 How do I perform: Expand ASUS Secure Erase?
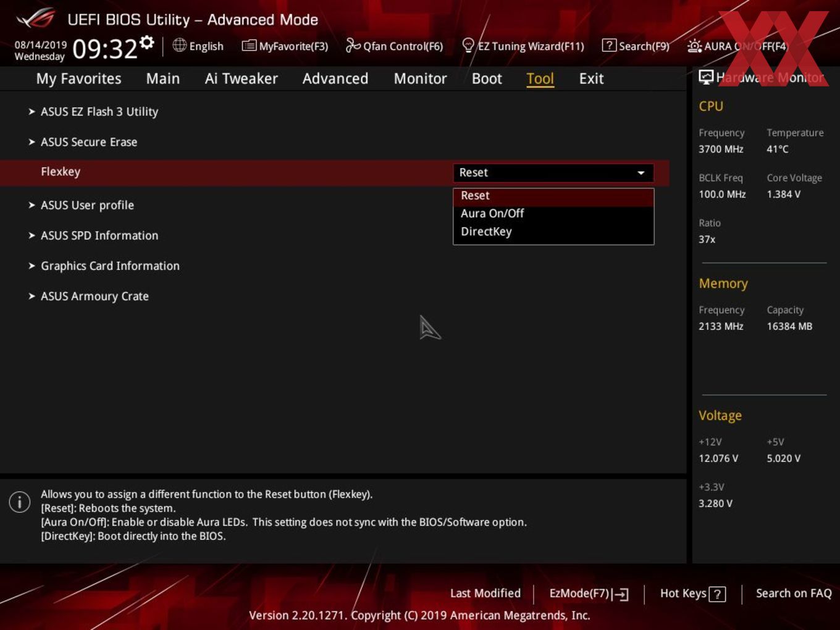[x=88, y=142]
